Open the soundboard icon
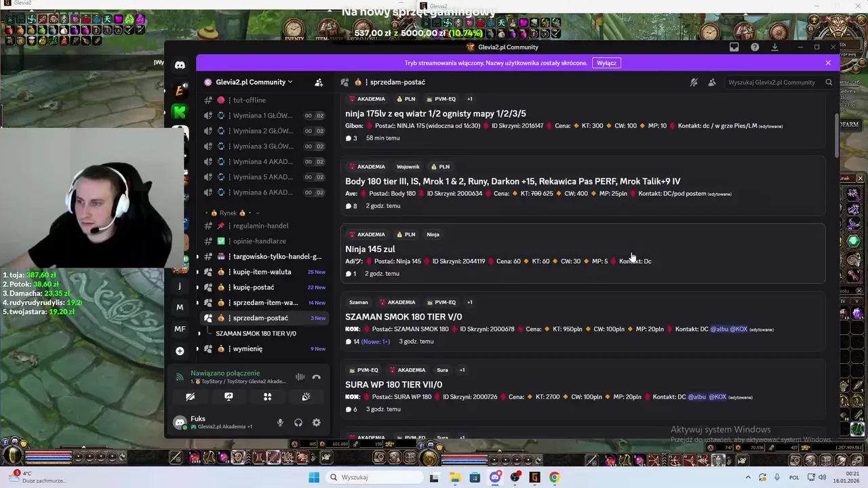 tap(306, 397)
